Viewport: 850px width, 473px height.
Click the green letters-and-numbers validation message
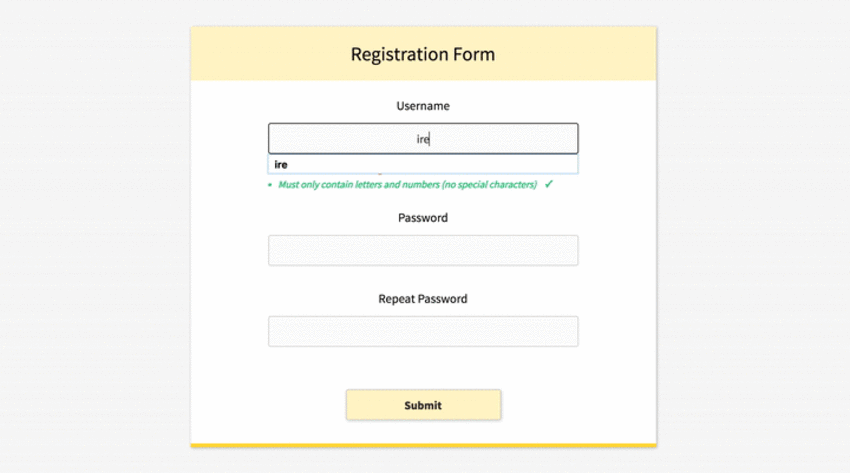click(407, 185)
